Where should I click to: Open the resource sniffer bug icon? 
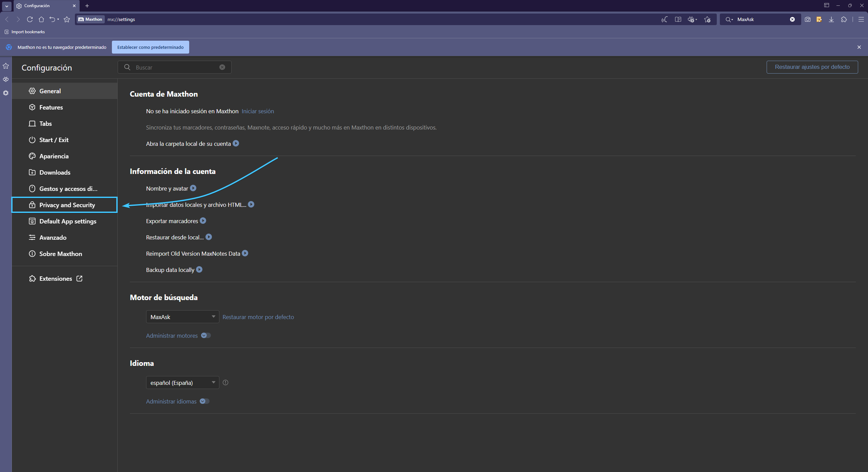tap(691, 19)
